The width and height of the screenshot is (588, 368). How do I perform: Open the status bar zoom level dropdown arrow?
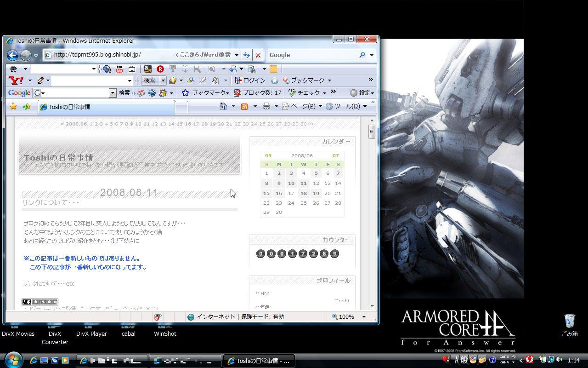tap(364, 317)
